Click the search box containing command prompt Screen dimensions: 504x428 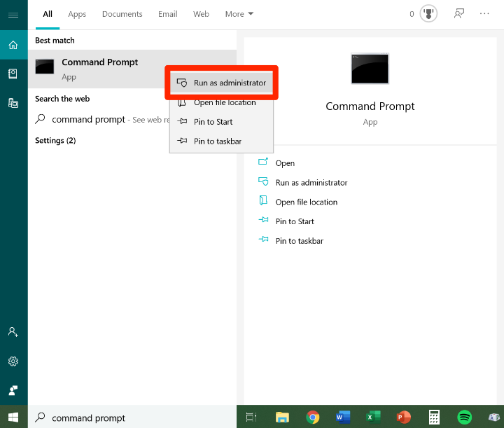tap(132, 417)
